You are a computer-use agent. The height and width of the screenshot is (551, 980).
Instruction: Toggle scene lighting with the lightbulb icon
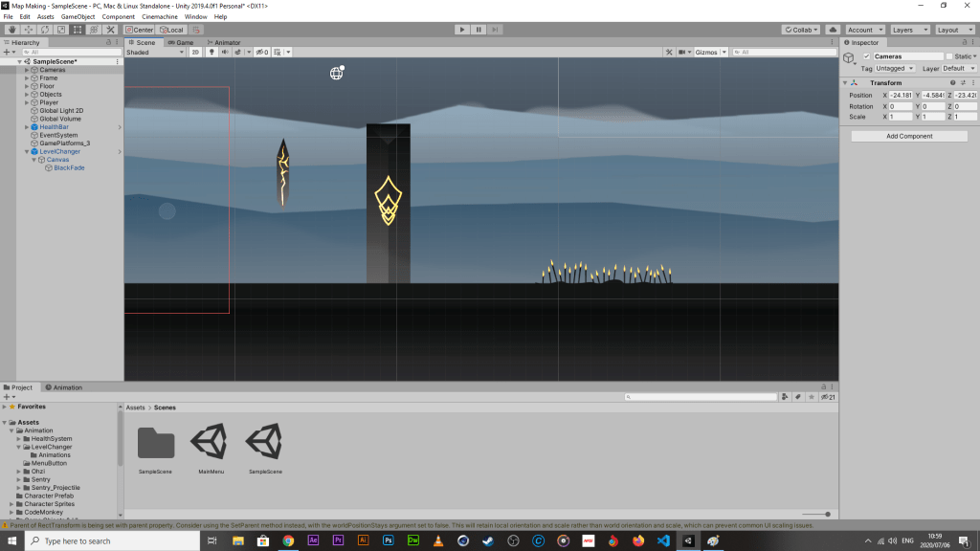[210, 52]
